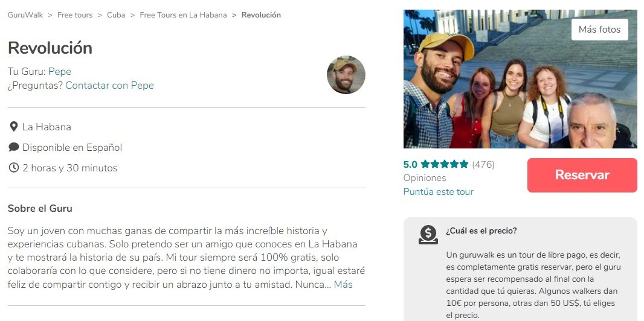
Task: Open the Opiniones reviews label
Action: 425,178
